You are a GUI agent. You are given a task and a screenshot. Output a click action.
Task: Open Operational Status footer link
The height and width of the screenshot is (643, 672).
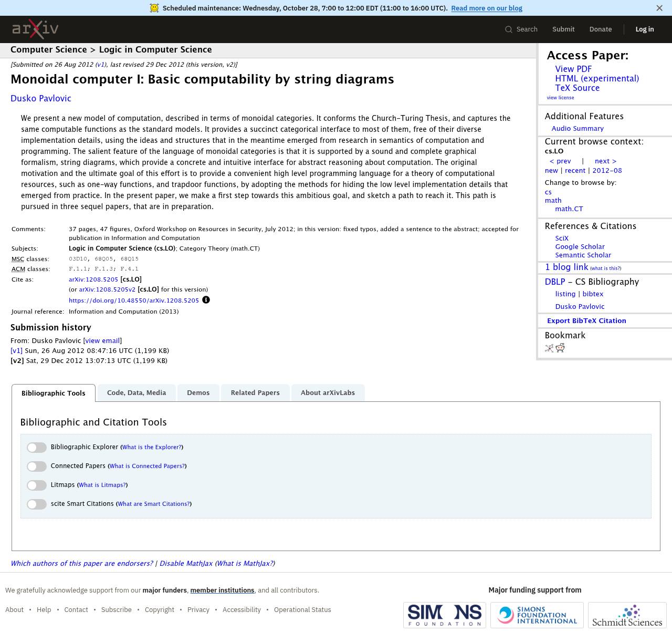302,610
